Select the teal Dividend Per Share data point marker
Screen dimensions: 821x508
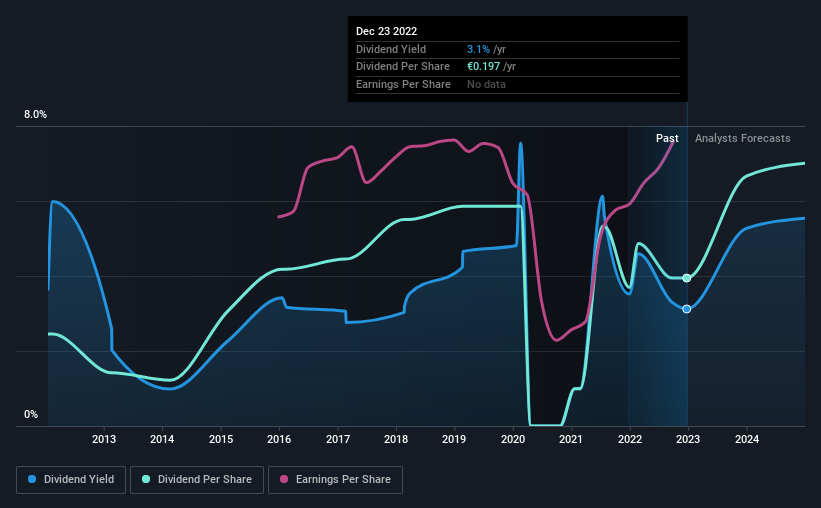coord(686,278)
